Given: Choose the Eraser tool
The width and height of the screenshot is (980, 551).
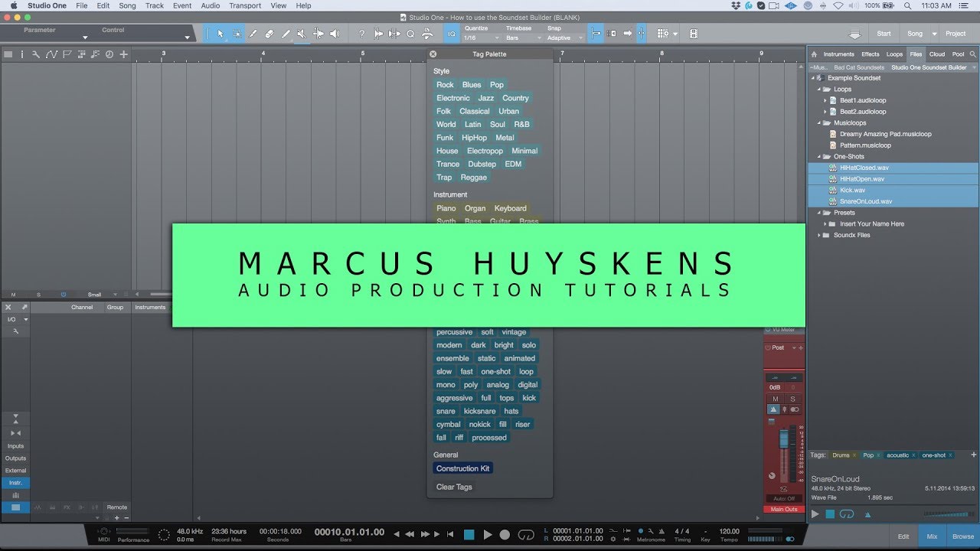Looking at the screenshot, I should coord(269,34).
